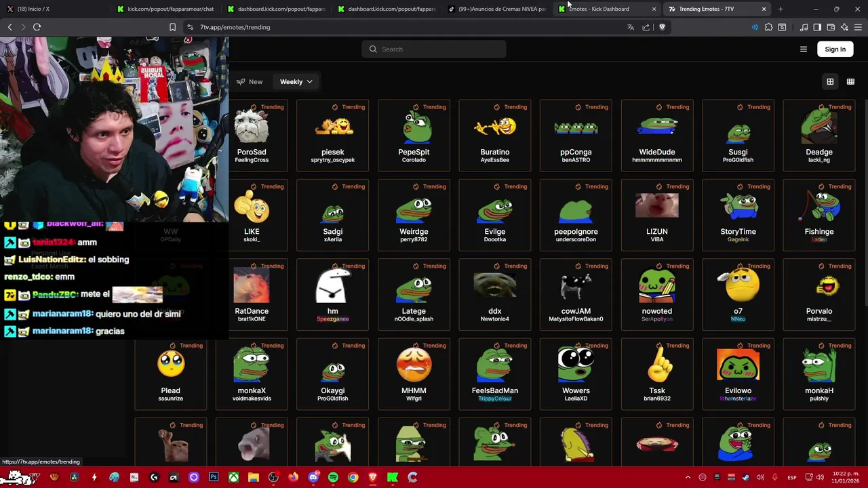Open the piesek emote
This screenshot has height=488, width=868.
pyautogui.click(x=332, y=135)
